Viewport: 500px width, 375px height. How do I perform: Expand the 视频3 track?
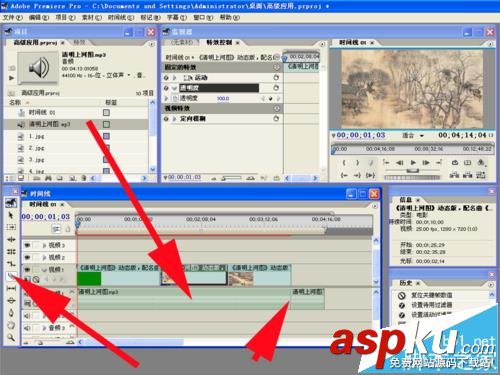coord(44,245)
